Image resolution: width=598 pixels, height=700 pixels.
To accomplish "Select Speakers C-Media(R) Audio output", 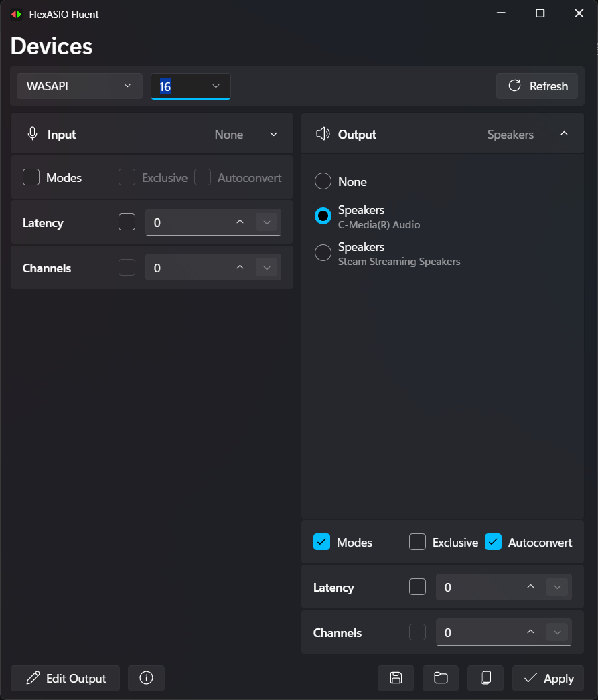I will 367,217.
